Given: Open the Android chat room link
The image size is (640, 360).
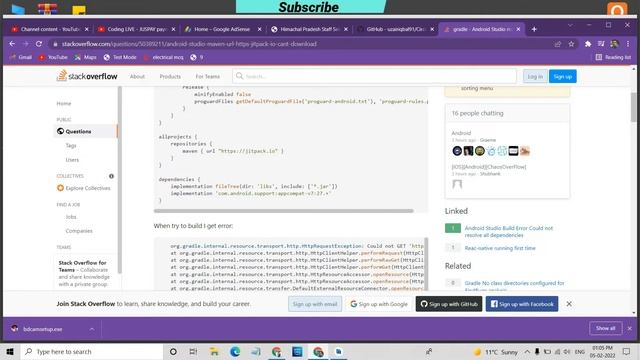Looking at the screenshot, I should point(461,133).
